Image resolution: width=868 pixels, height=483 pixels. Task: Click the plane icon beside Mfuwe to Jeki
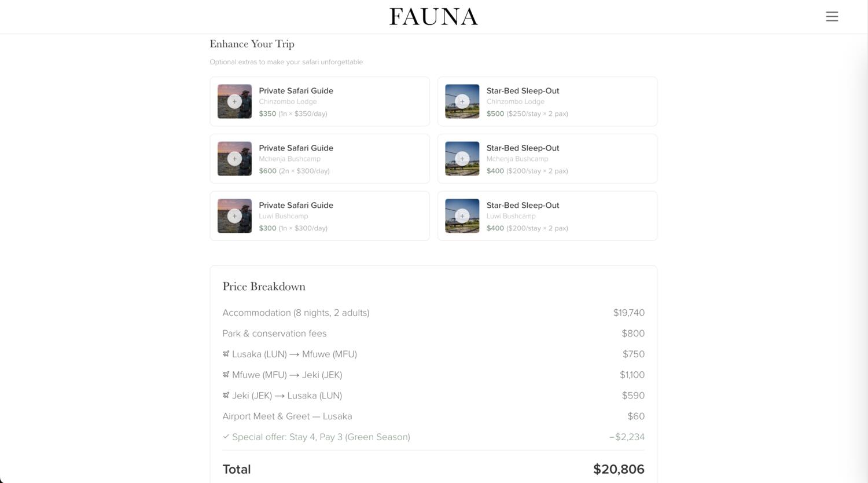click(x=226, y=375)
